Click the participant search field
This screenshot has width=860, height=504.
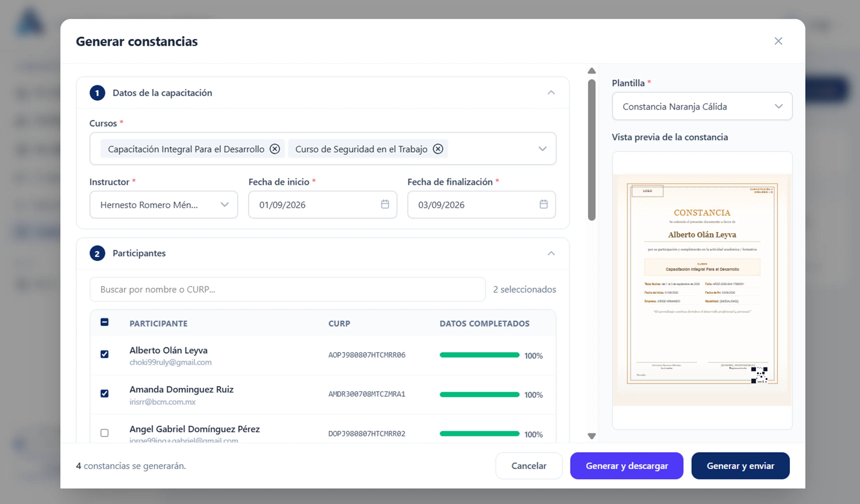coord(287,289)
